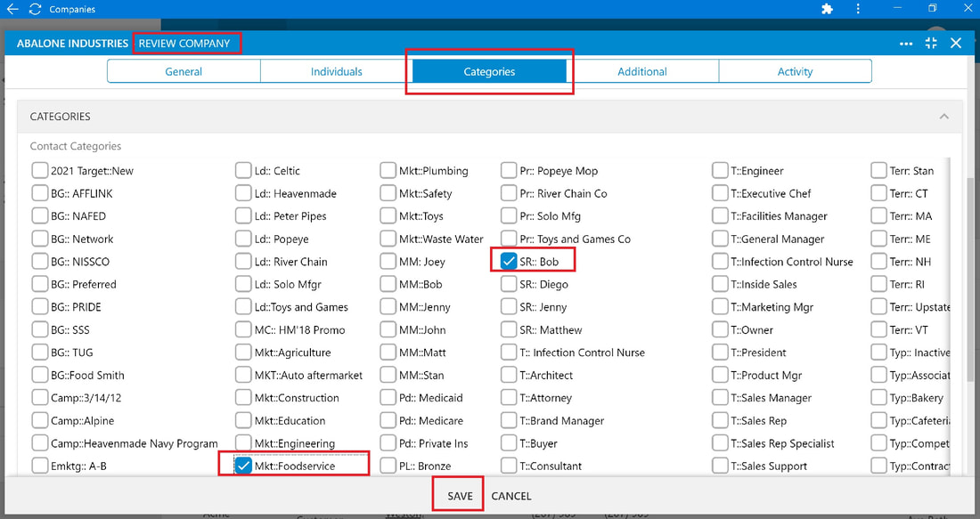Go to the Activity tab
Screen dimensions: 980x519
[x=795, y=71]
